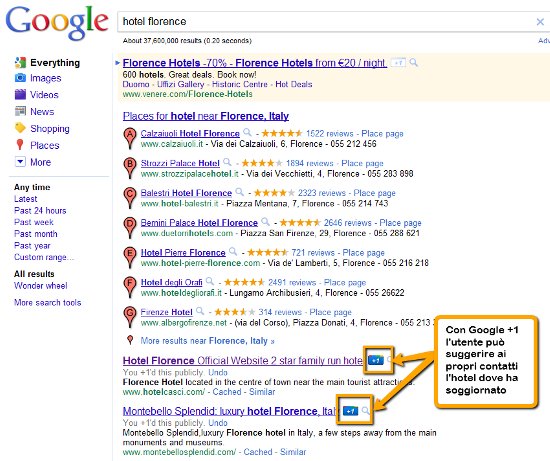Open 2491 reviews for Hotel degli Orafi
Viewport: 550px width, 461px height.
[292, 282]
